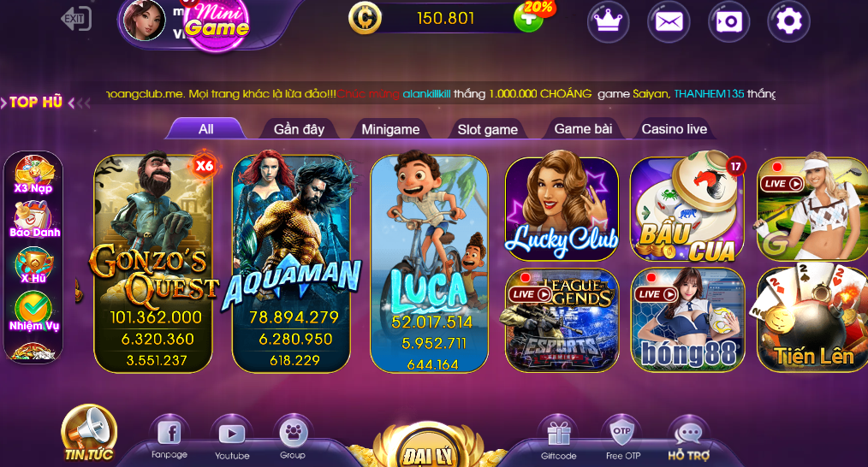Open the safe vault icon
868x467 pixels.
(729, 21)
